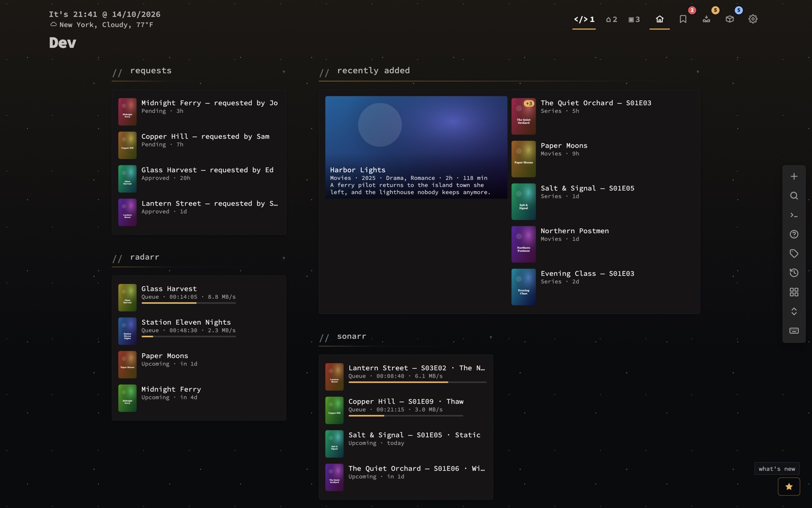Viewport: 812px width, 508px height.
Task: Click the tag icon in sidebar
Action: pyautogui.click(x=794, y=253)
